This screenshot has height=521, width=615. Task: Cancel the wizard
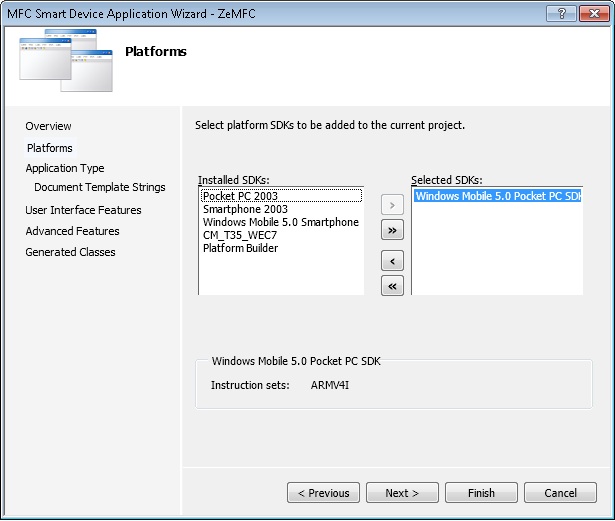click(560, 493)
